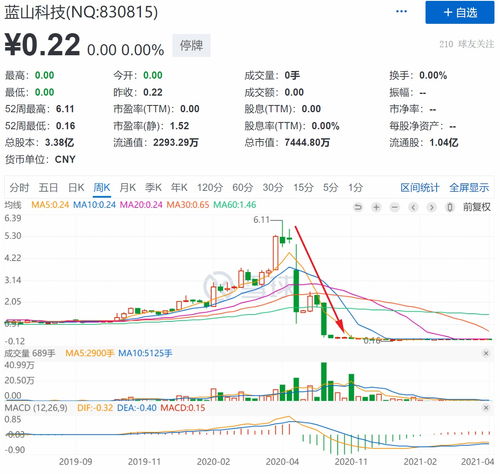Switch to 月K chart tab
This screenshot has height=474, width=500.
(128, 188)
